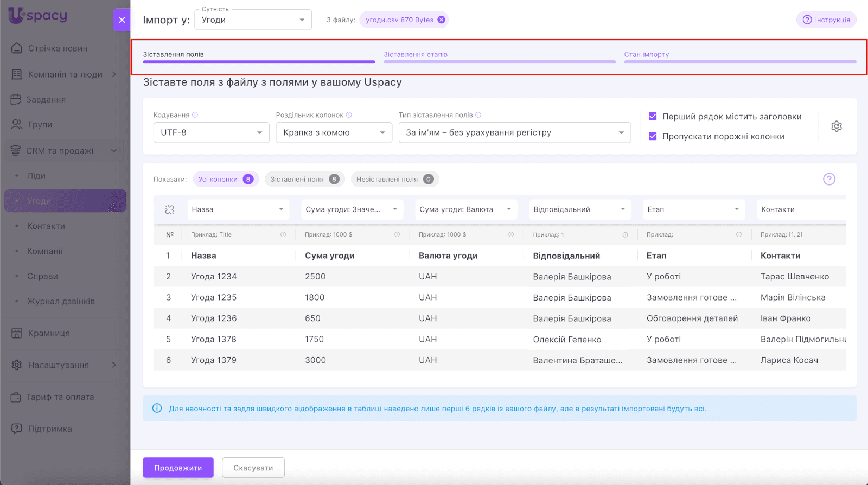Click info icon next to Приклад: 1
Screen dimensions: 868x485
point(625,234)
